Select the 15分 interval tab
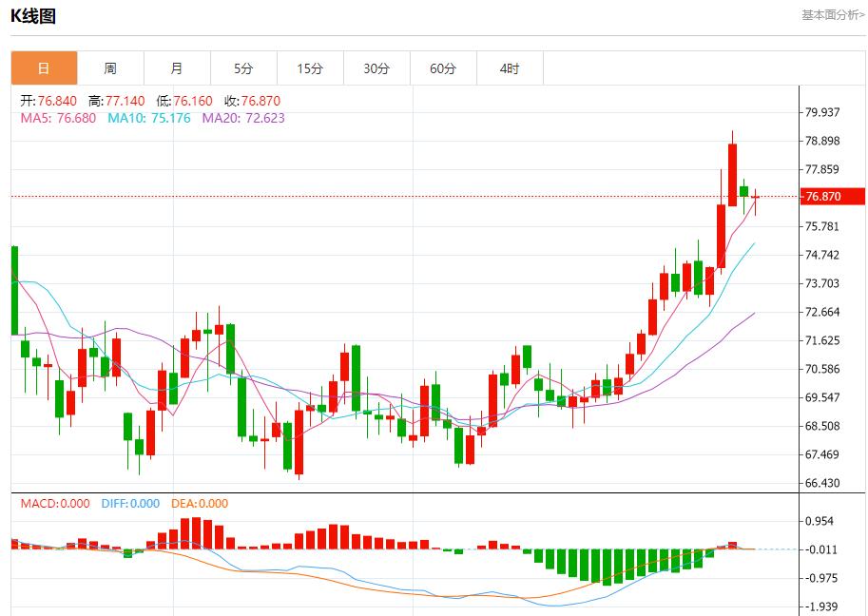868x616 pixels. (310, 68)
